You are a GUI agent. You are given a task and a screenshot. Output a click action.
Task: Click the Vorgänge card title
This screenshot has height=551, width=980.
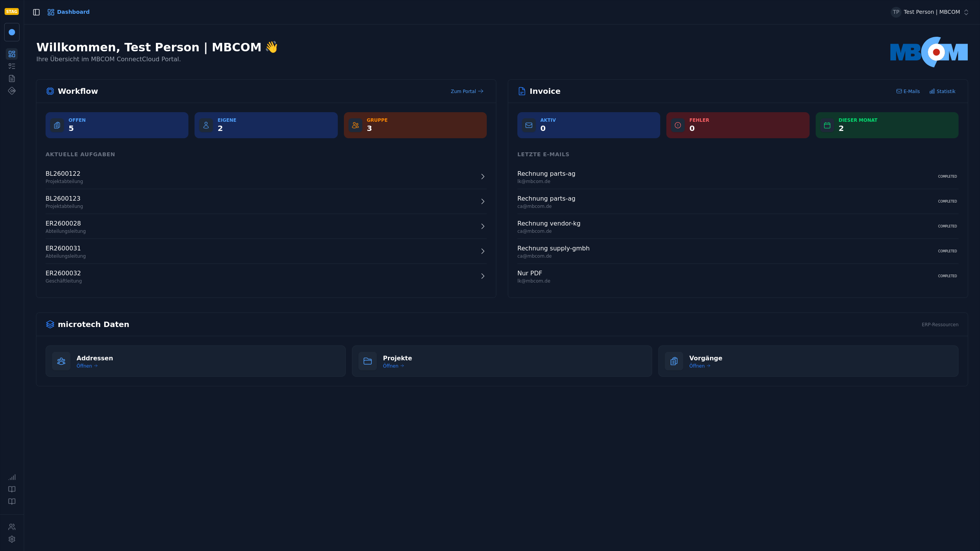coord(706,358)
